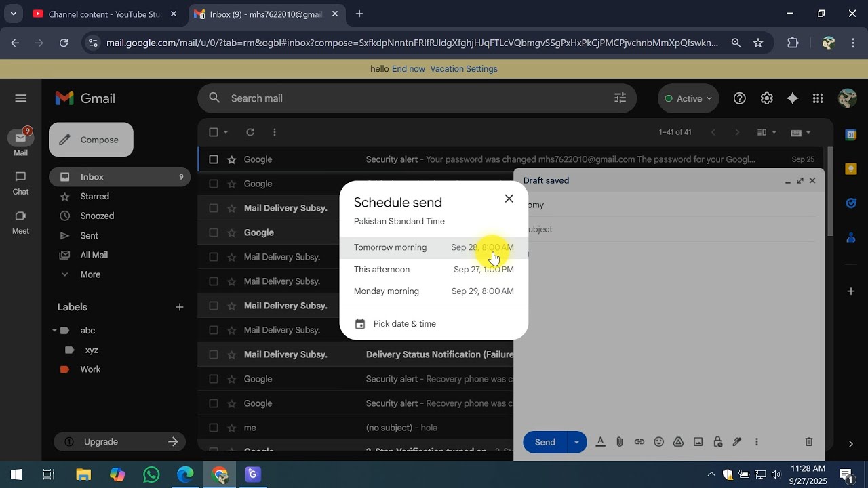This screenshot has height=488, width=868.
Task: Select first Google Security alert checkbox
Action: (214, 159)
